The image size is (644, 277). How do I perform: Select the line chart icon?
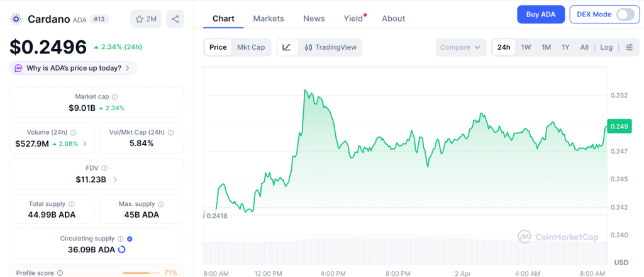[287, 47]
